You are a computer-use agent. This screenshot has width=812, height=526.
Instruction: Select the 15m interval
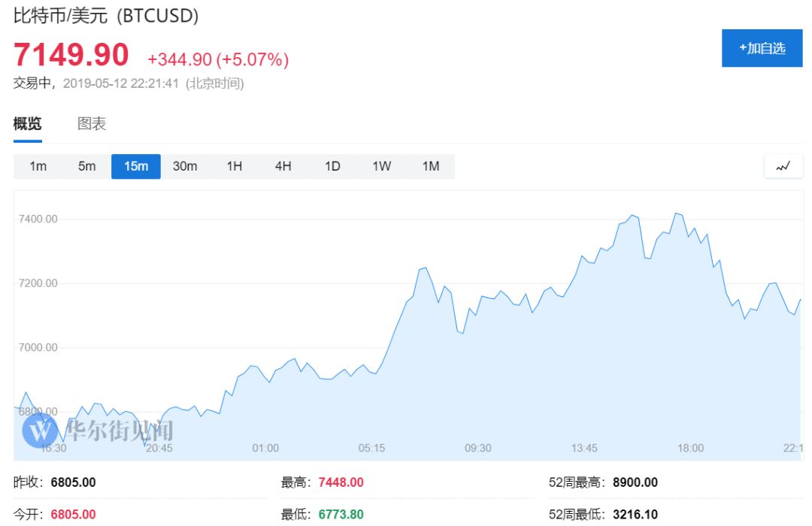[x=135, y=166]
